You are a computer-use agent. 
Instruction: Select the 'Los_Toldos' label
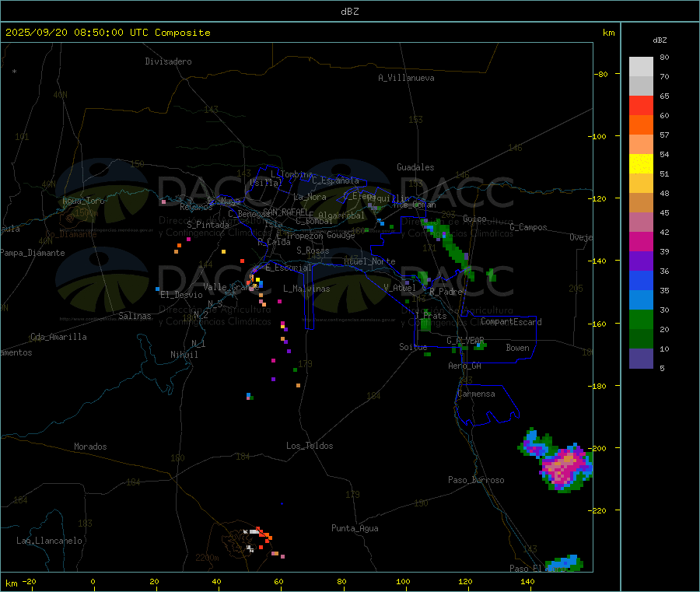coord(310,446)
